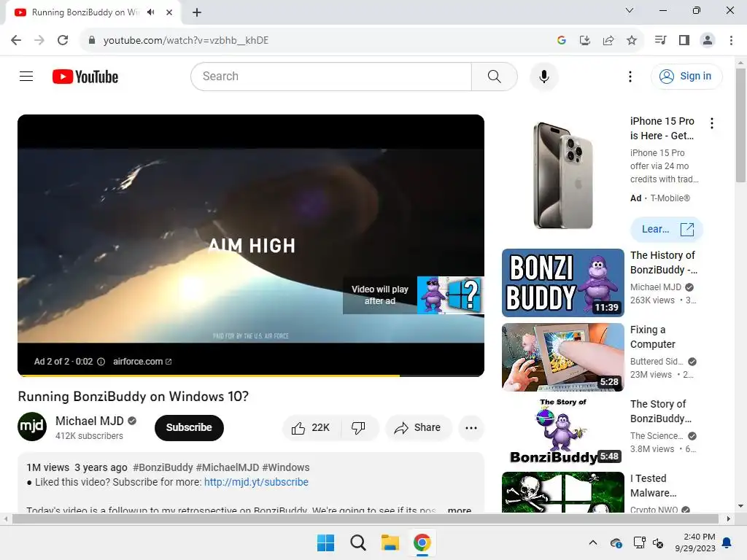Open the Windows Start menu

326,542
